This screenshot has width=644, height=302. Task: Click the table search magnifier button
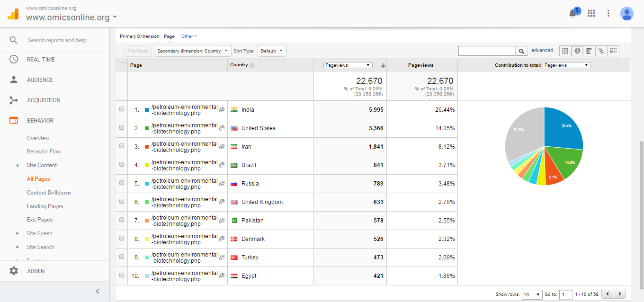pyautogui.click(x=521, y=51)
